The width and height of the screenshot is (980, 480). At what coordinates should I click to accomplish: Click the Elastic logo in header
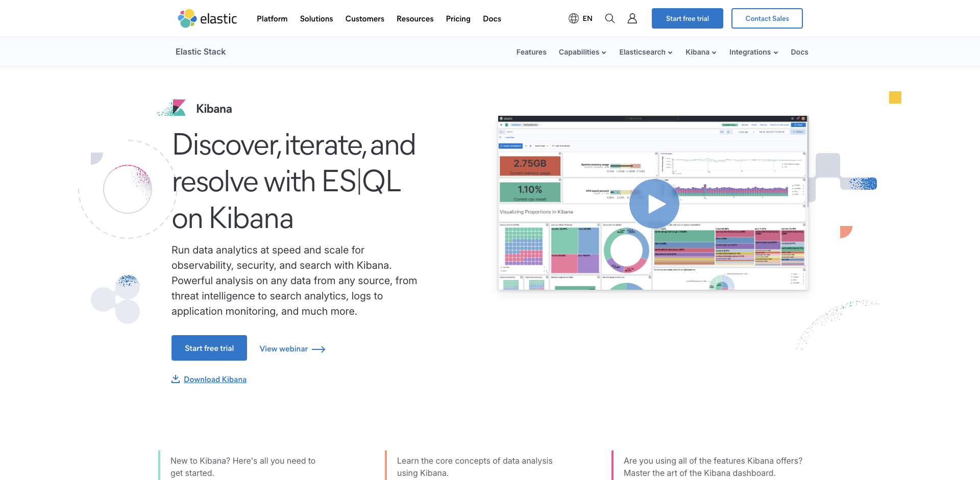(x=207, y=18)
